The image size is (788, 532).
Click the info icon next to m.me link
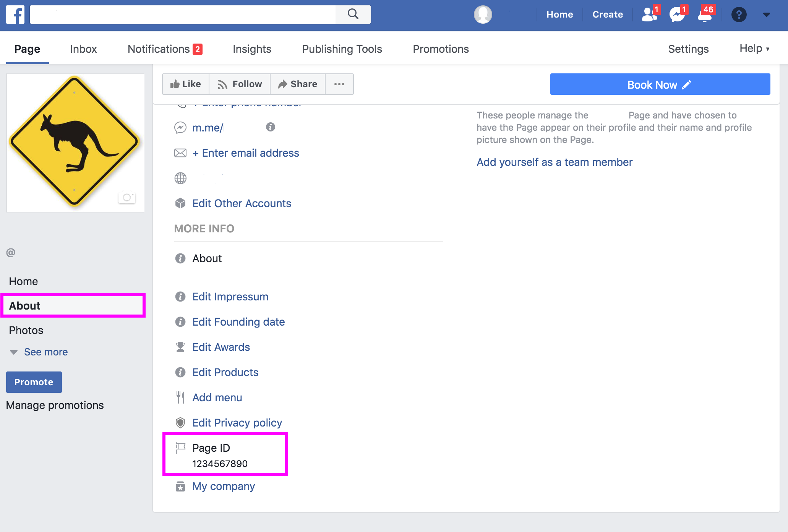(x=271, y=127)
